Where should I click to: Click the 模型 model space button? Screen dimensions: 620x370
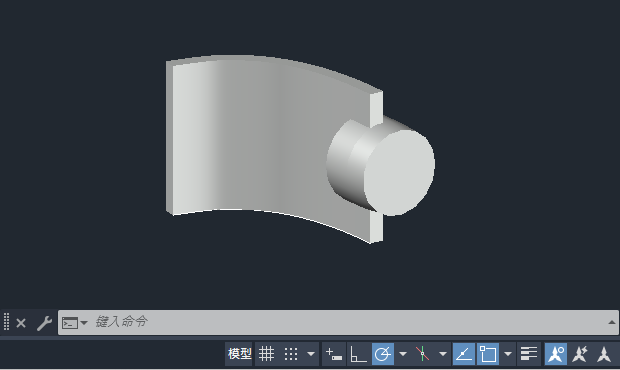tap(239, 354)
